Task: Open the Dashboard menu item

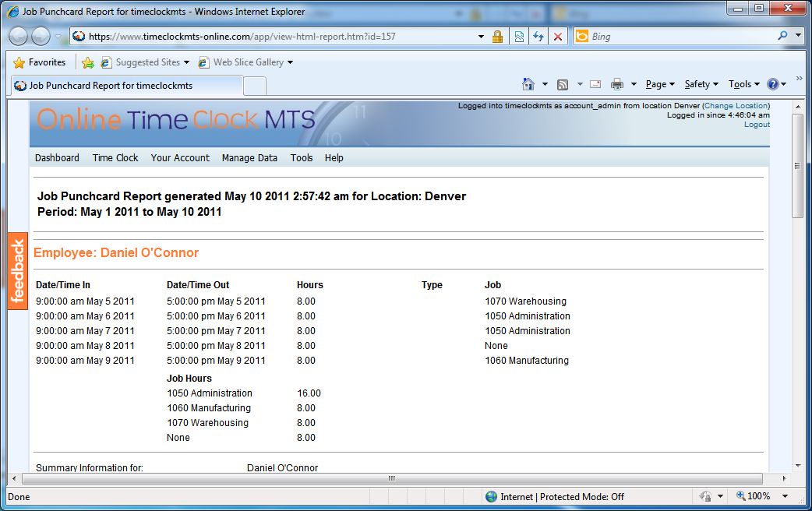Action: click(57, 158)
